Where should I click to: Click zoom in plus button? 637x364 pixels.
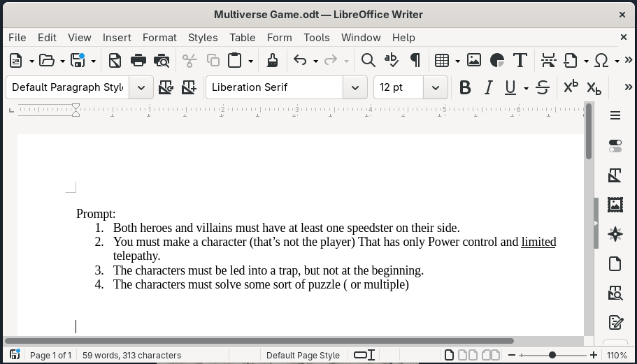tap(594, 355)
